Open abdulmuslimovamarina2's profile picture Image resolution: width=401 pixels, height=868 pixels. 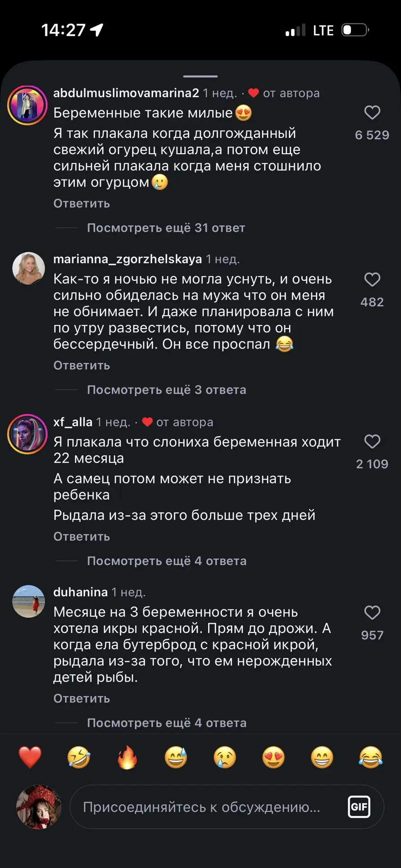click(x=28, y=105)
